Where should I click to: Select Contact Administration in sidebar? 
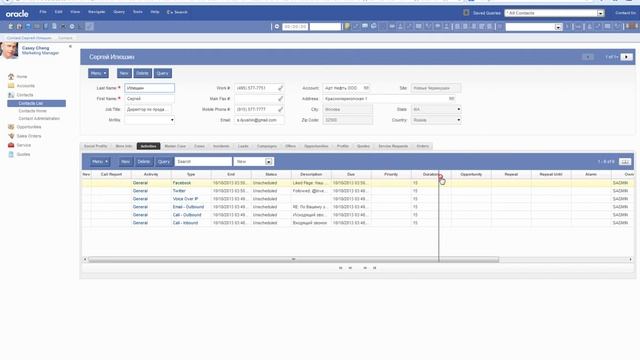(x=39, y=119)
